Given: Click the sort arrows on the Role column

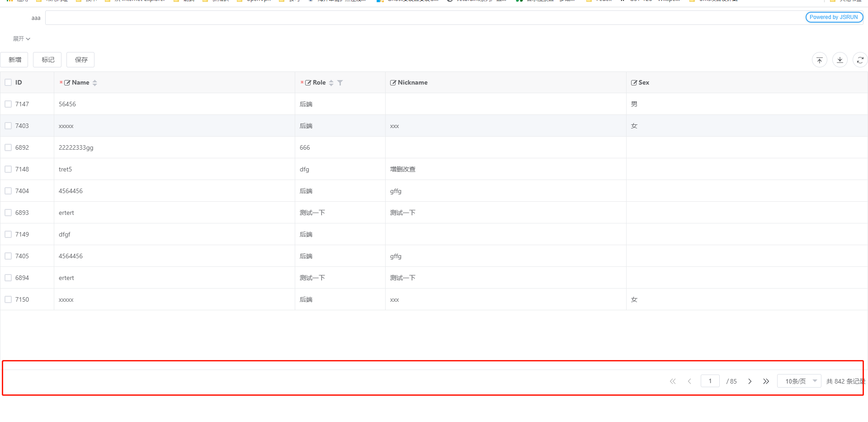Looking at the screenshot, I should tap(331, 83).
